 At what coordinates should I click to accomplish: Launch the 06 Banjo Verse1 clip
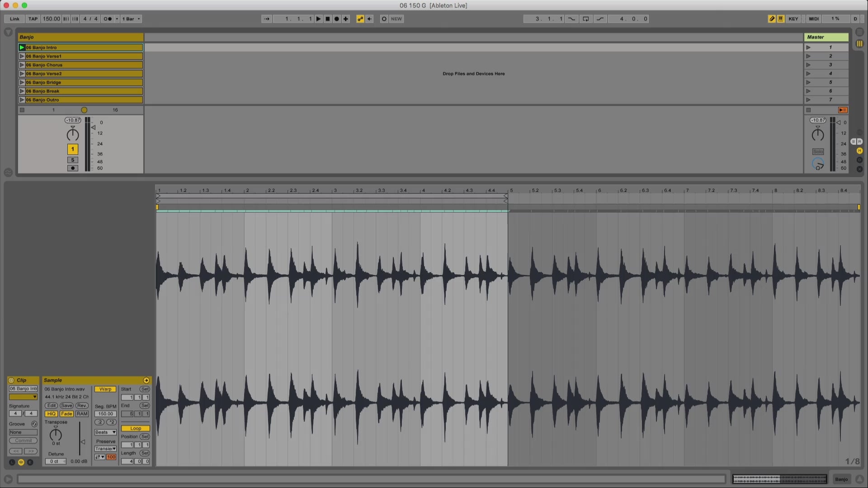(22, 56)
